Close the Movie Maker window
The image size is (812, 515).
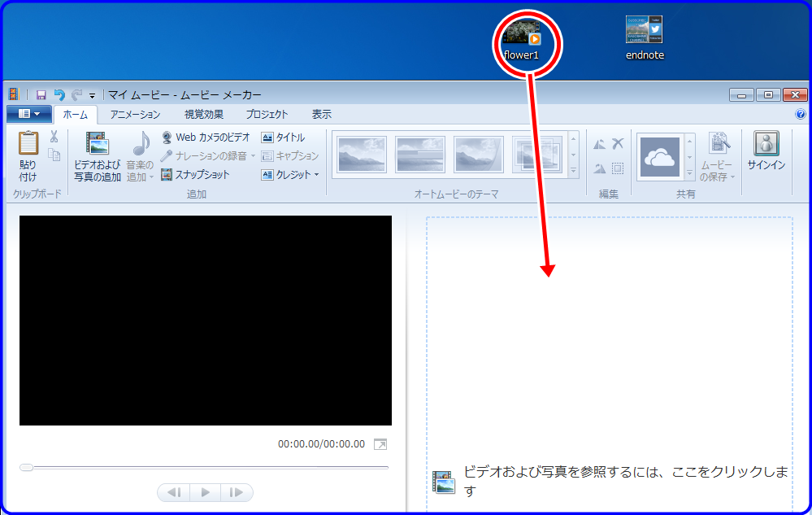point(795,95)
